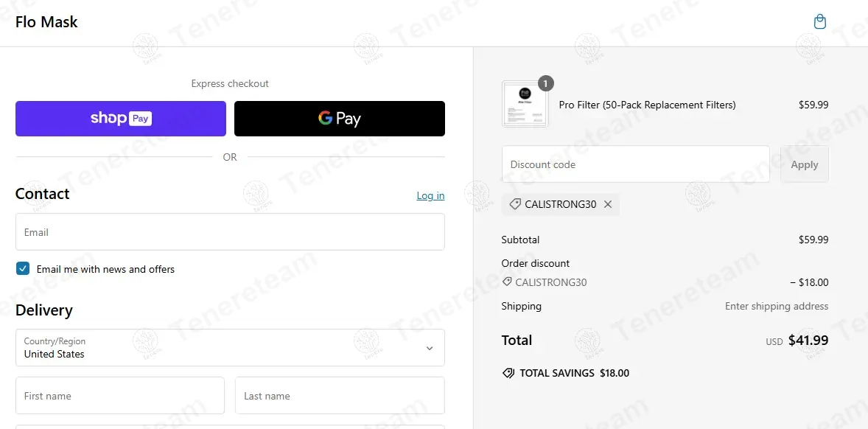
Task: Follow the Log in link
Action: [430, 195]
